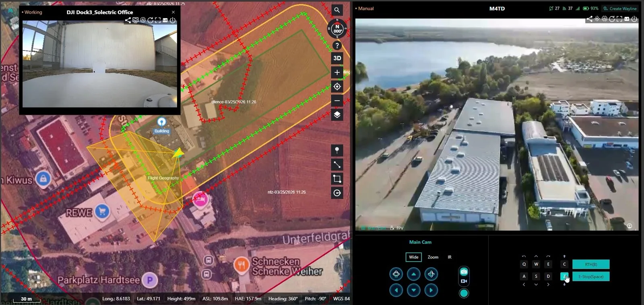Expand Dock3 feed to fullscreen
This screenshot has width=644, height=305.
click(158, 20)
